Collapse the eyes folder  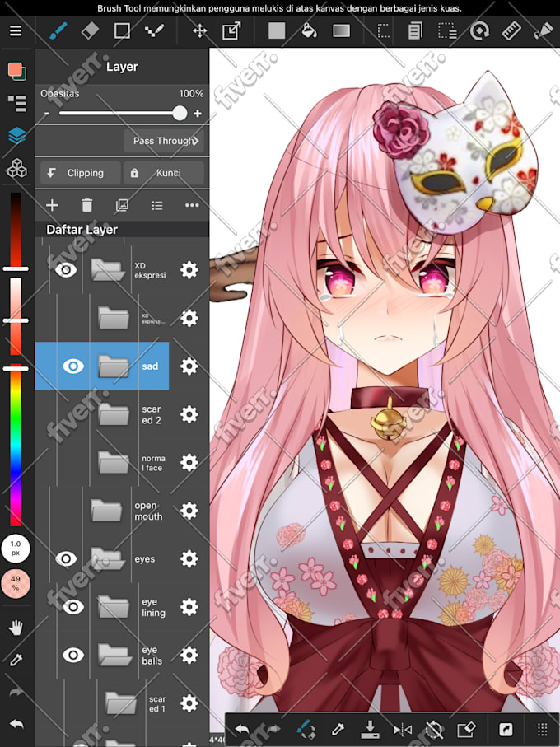pyautogui.click(x=108, y=558)
